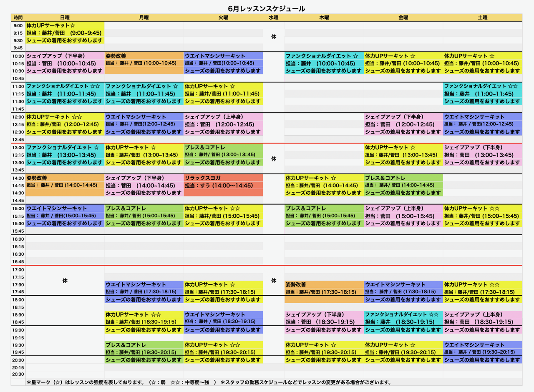Select Saturday 13:00 シェイプアップ（下半身） cell
534x392 pixels.
(483, 147)
